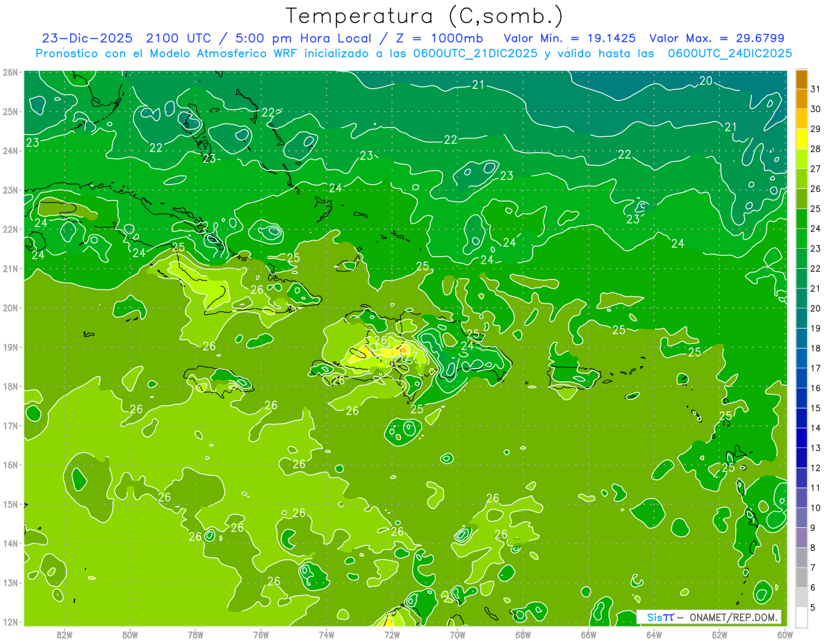Pick the teal colorbar swatch between 19 and 20

pyautogui.click(x=802, y=318)
